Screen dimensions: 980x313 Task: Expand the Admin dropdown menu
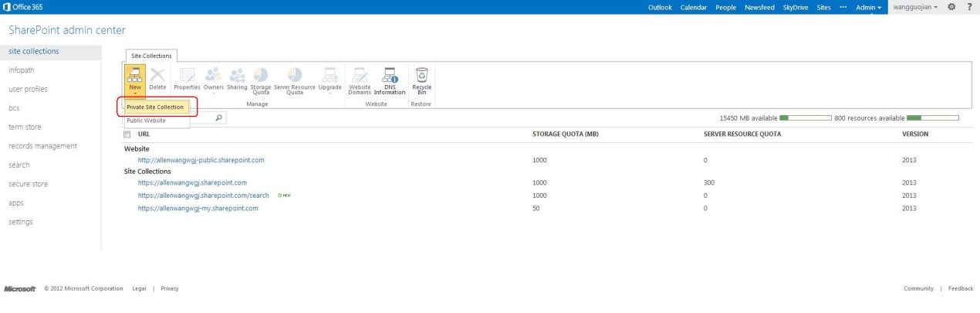click(868, 8)
